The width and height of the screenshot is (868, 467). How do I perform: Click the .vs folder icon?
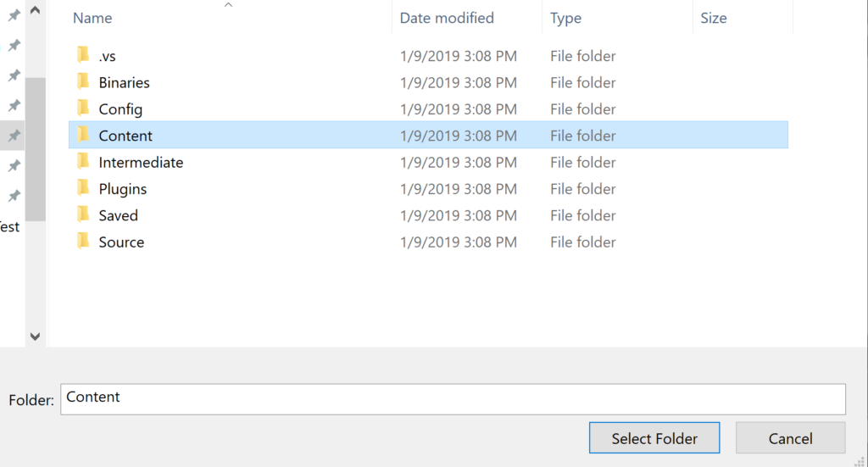(83, 56)
